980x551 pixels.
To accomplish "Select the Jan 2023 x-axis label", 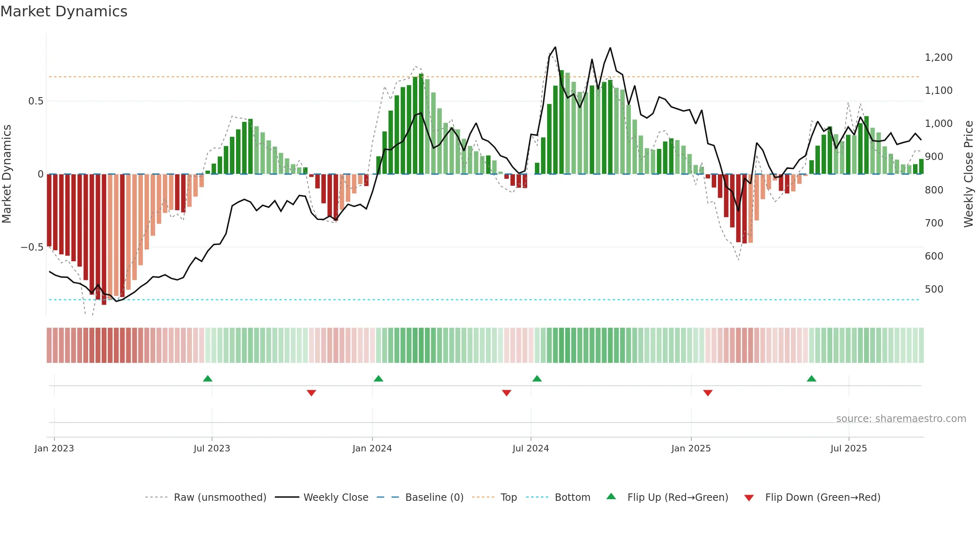I will tap(54, 448).
